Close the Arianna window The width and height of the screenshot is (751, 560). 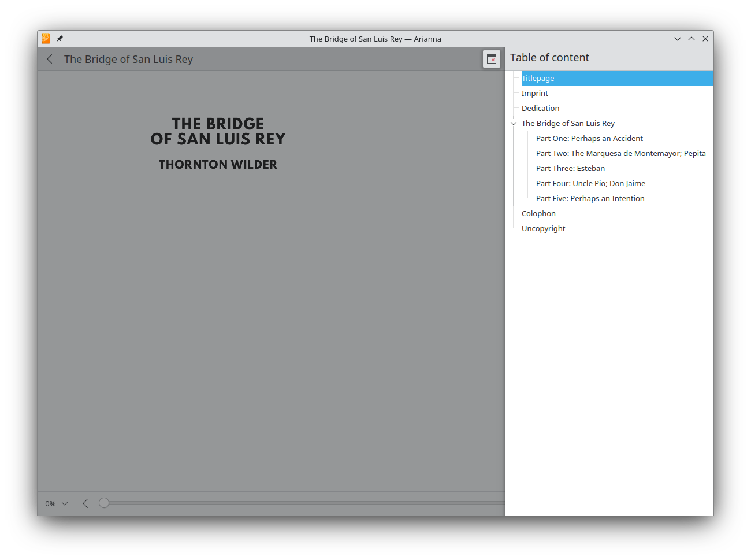tap(705, 39)
